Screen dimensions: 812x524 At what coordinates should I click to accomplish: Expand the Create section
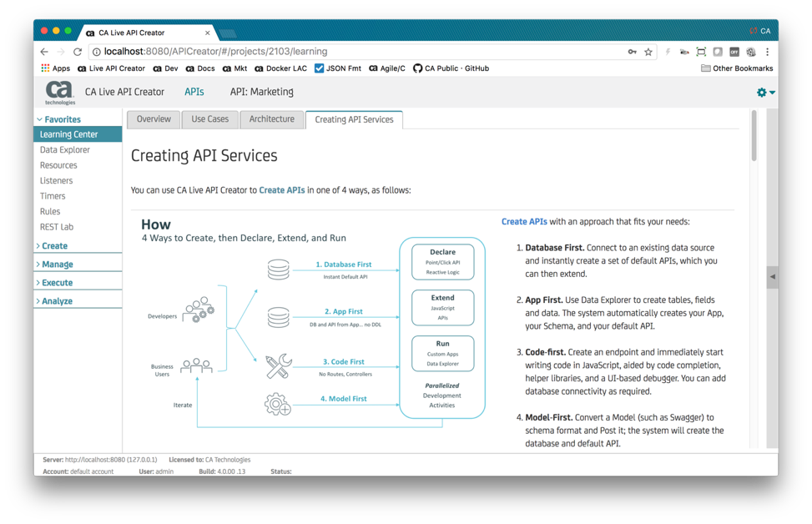52,246
